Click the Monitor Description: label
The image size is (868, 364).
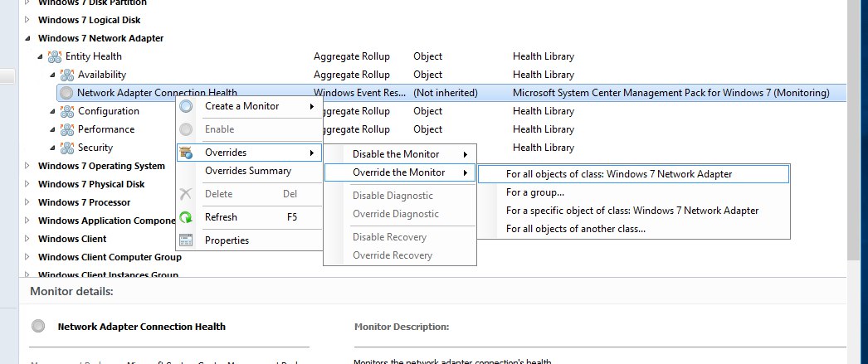coord(402,327)
